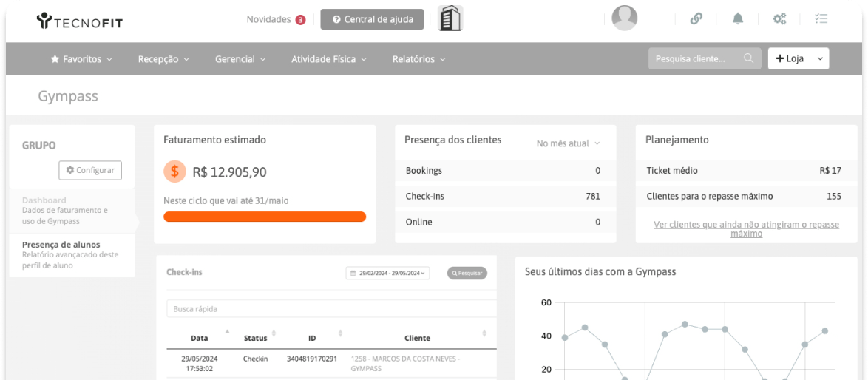Expand the Loja dropdown arrow
Screen dimensions: 868x380
click(x=821, y=58)
